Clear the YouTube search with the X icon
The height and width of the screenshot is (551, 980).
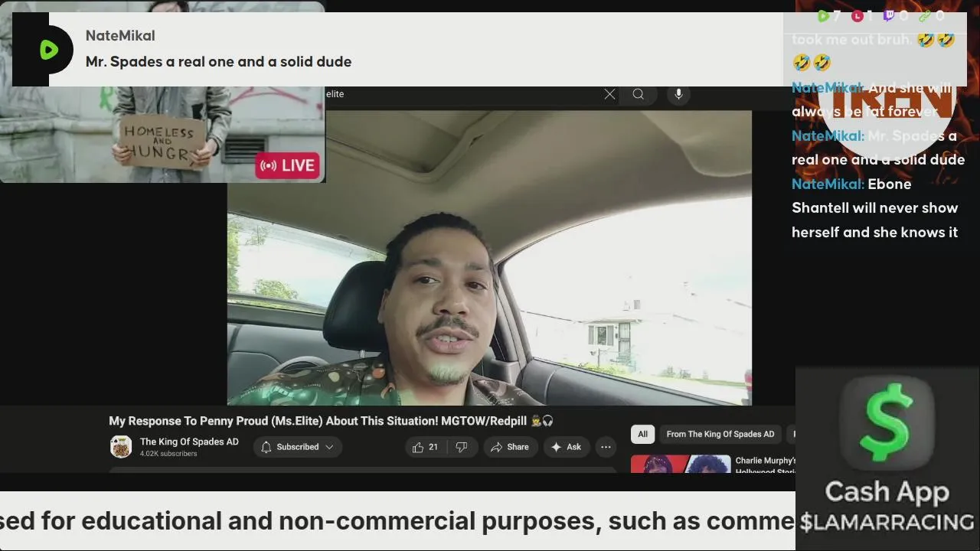609,94
